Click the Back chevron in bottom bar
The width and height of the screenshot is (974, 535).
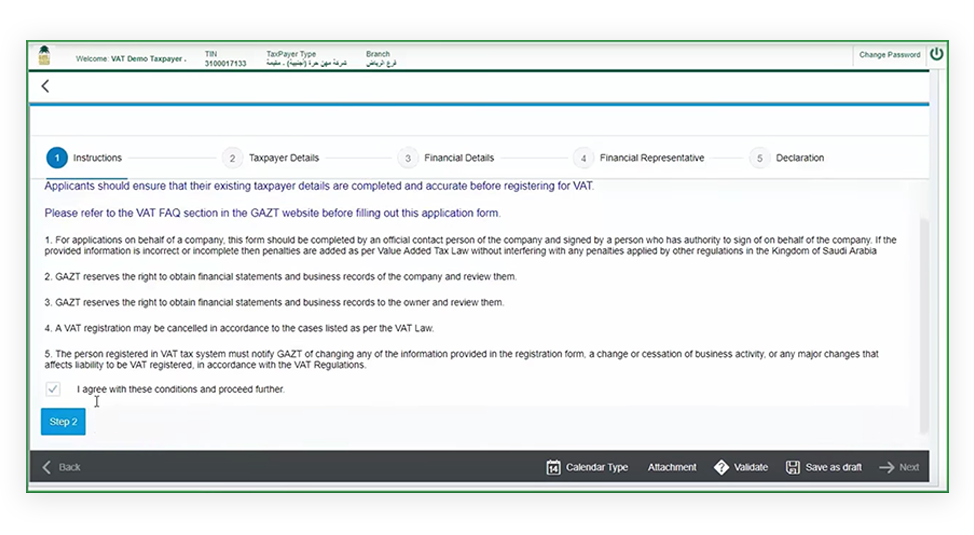(x=47, y=467)
